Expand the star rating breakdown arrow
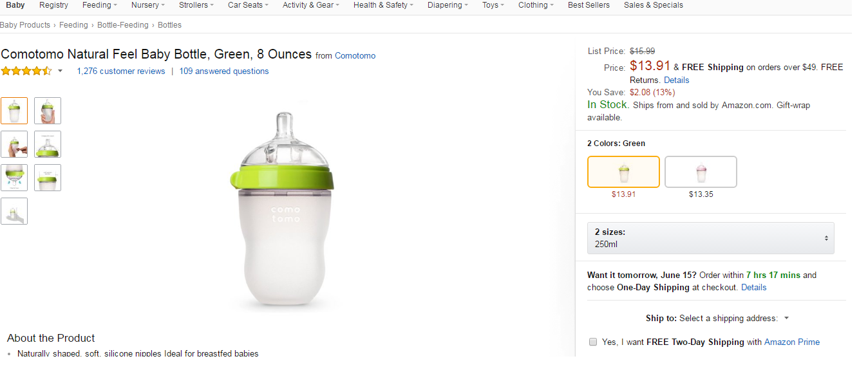Image resolution: width=868 pixels, height=372 pixels. pyautogui.click(x=61, y=71)
